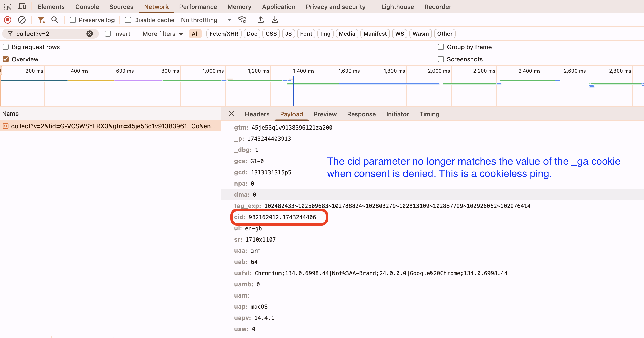
Task: Open network search with magnifier icon
Action: pos(55,20)
